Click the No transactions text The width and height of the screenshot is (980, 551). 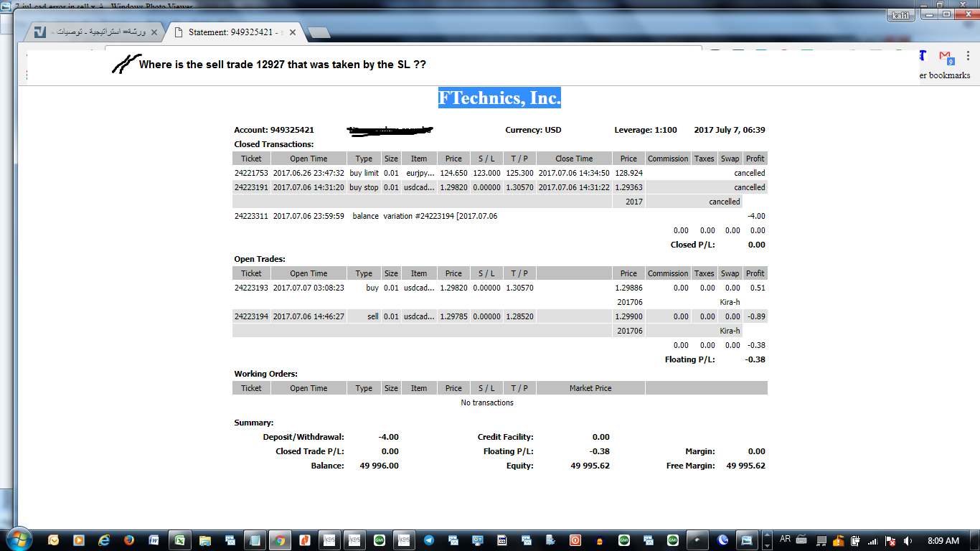tap(487, 402)
